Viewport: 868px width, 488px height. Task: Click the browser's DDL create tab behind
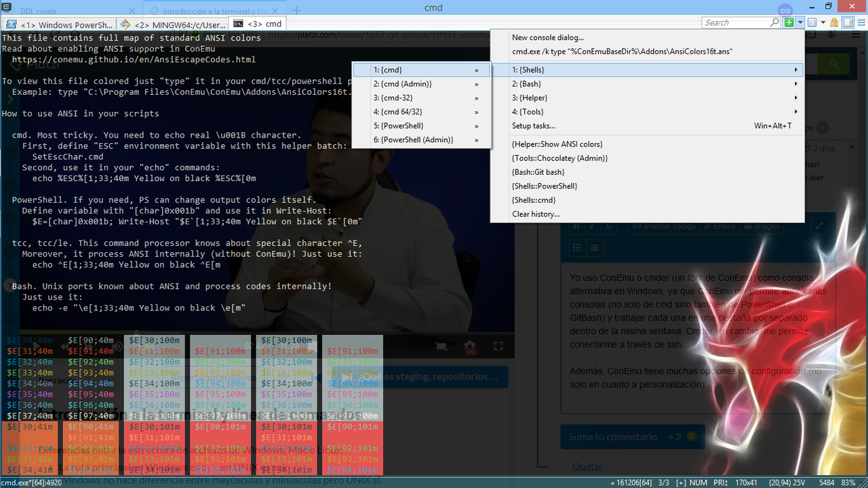71,12
